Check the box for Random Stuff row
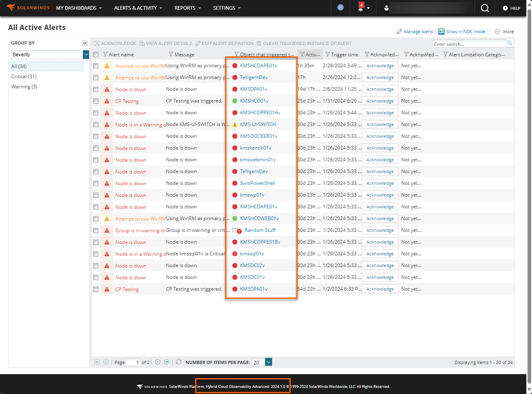Image resolution: width=532 pixels, height=394 pixels. pos(96,230)
